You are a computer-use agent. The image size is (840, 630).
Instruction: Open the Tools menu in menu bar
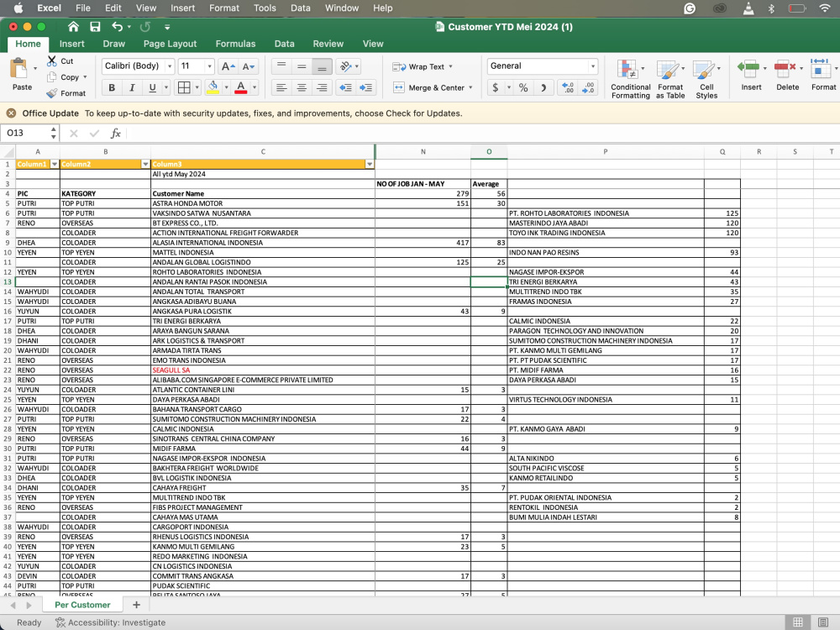click(265, 8)
